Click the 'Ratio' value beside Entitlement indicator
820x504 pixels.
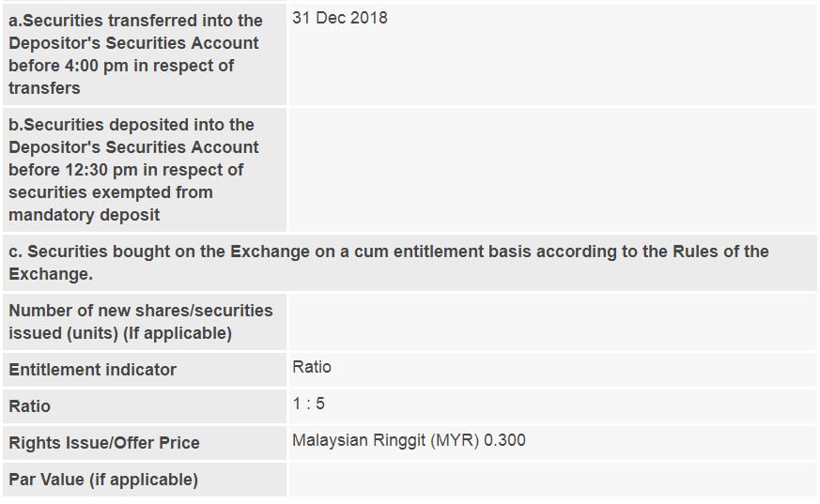312,367
